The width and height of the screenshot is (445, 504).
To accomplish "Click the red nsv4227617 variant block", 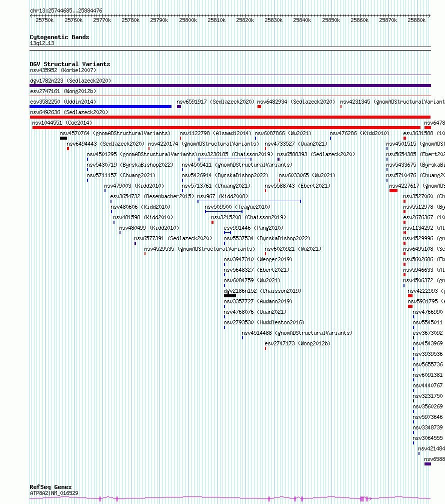I will pos(393,191).
